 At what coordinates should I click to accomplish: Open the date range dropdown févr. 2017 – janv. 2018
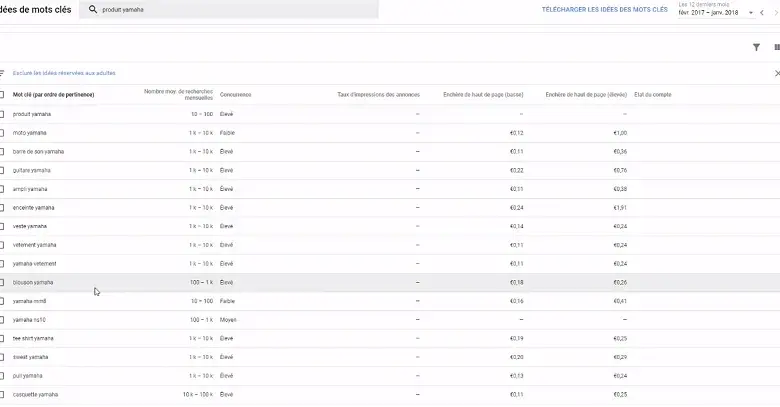coord(716,13)
